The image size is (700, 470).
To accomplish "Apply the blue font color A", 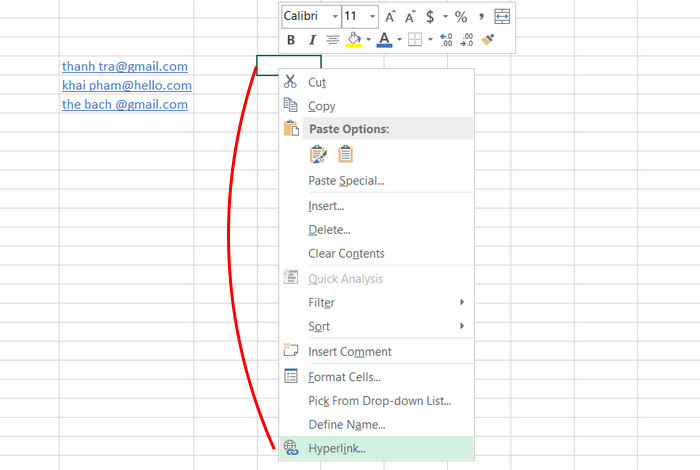I will click(x=384, y=40).
